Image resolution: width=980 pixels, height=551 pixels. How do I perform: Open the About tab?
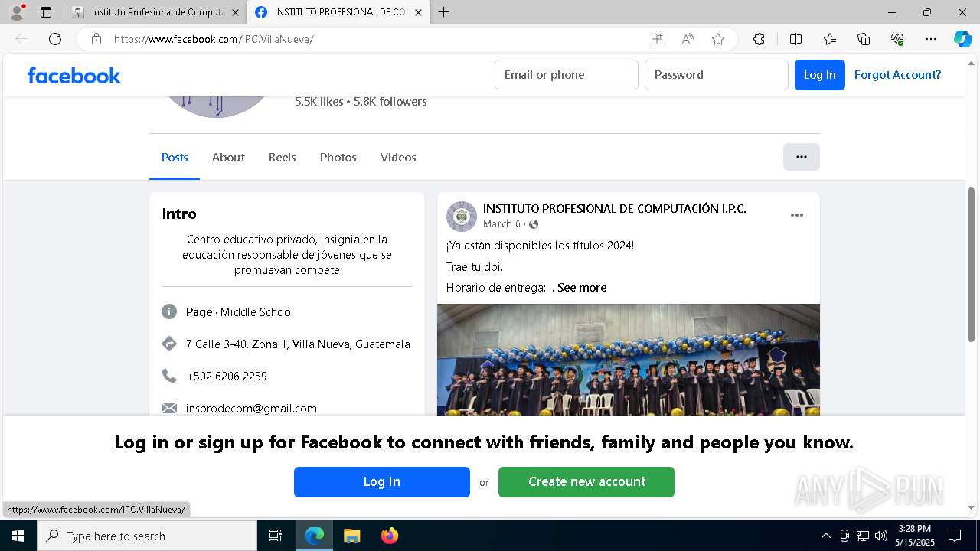228,157
